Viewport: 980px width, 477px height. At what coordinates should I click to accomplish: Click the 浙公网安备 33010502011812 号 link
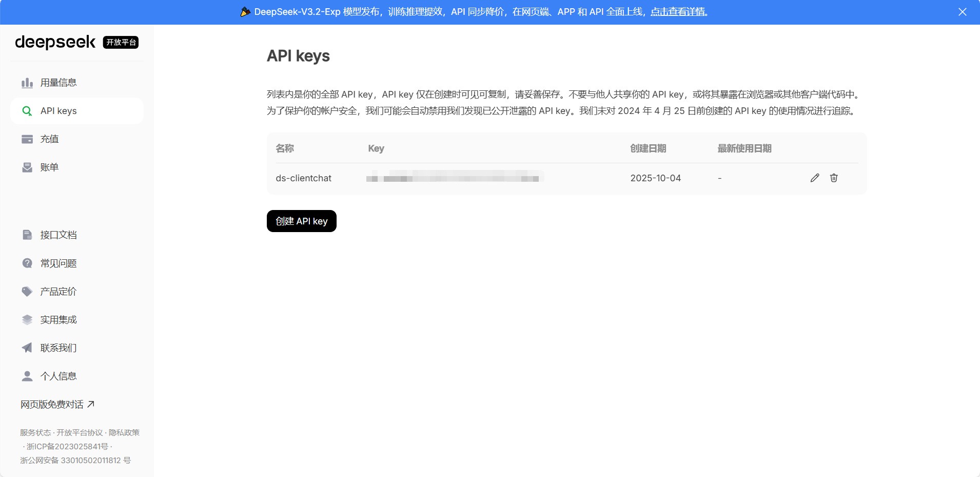tap(75, 461)
